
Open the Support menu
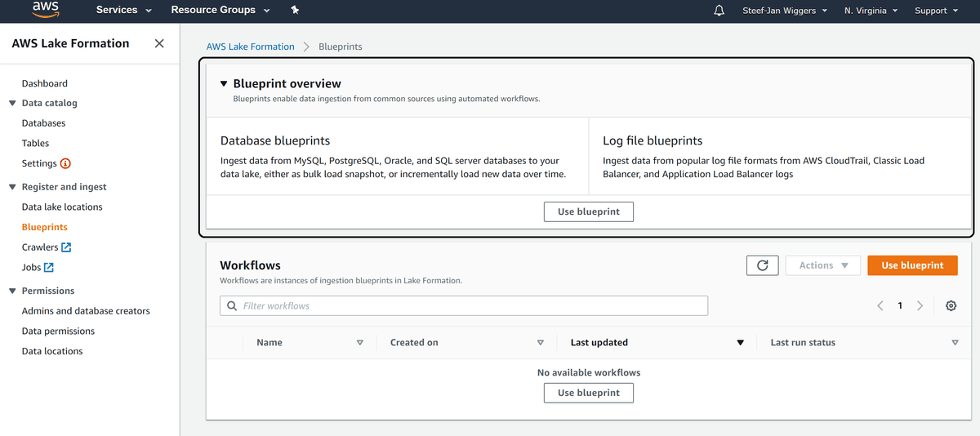tap(936, 11)
